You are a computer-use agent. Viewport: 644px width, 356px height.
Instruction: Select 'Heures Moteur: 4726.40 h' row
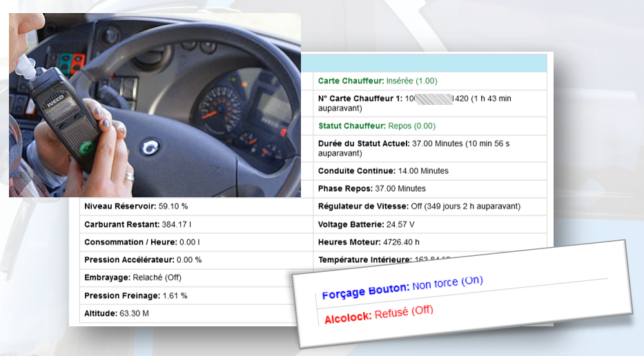coord(430,242)
